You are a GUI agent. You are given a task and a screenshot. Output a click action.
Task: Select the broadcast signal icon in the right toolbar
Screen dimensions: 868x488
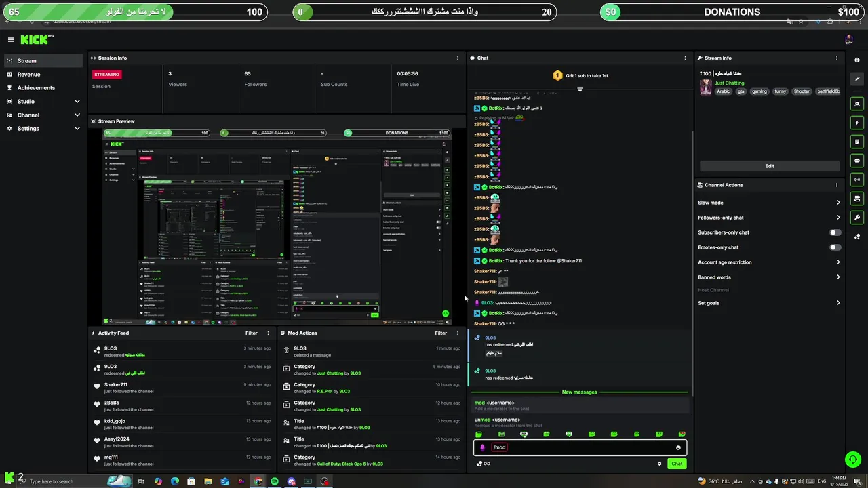coord(857,180)
